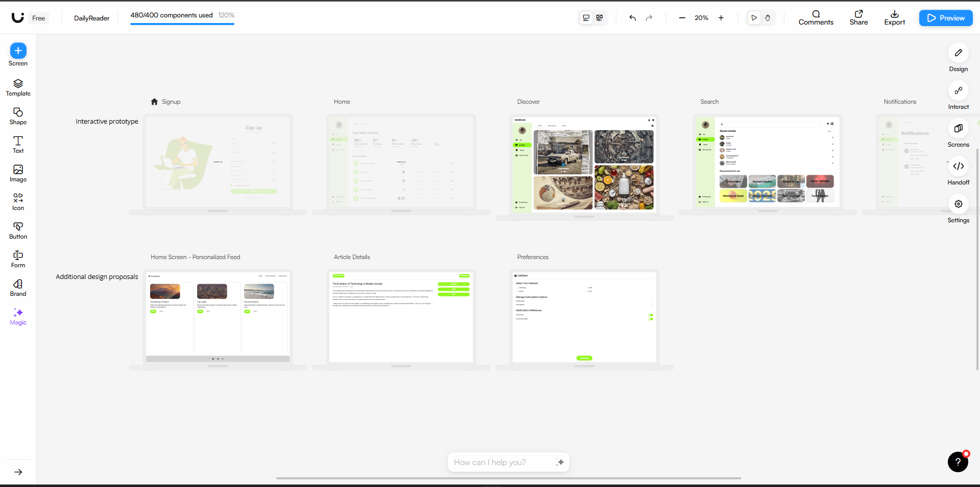Open the Template panel
980x487 pixels.
(x=18, y=87)
